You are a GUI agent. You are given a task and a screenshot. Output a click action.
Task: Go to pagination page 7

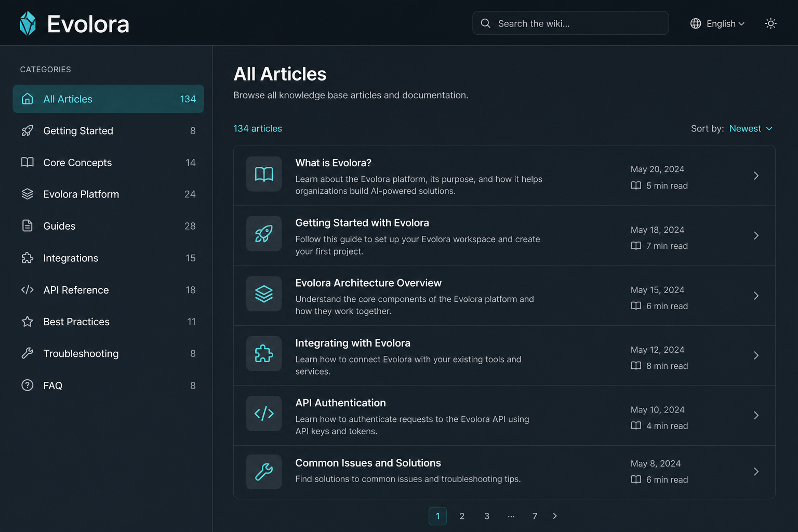pos(535,516)
